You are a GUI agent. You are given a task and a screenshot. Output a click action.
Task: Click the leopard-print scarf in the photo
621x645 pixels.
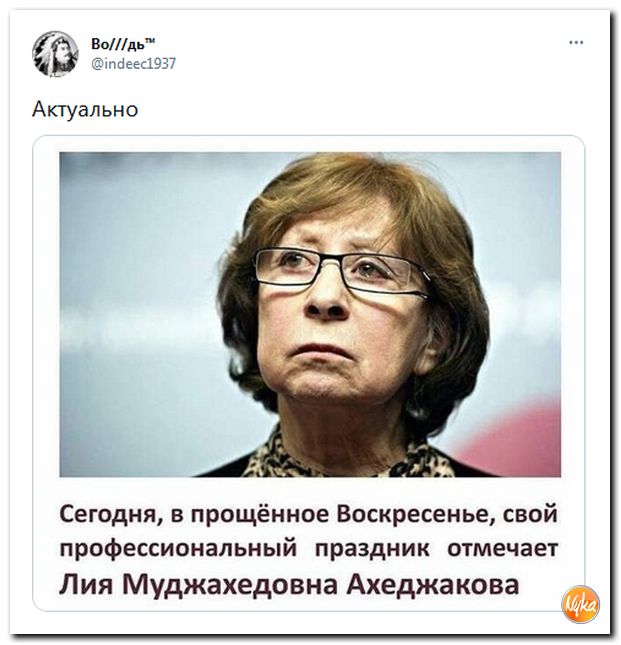point(348,459)
